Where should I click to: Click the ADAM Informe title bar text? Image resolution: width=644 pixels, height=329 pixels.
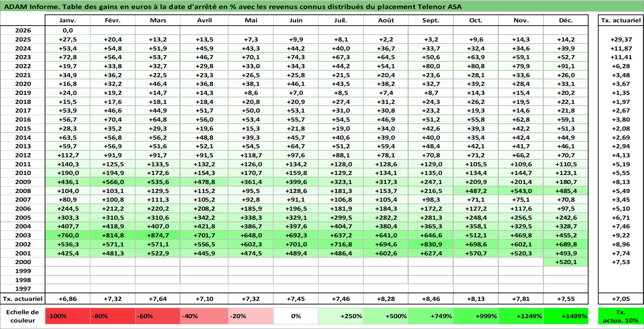tap(233, 6)
